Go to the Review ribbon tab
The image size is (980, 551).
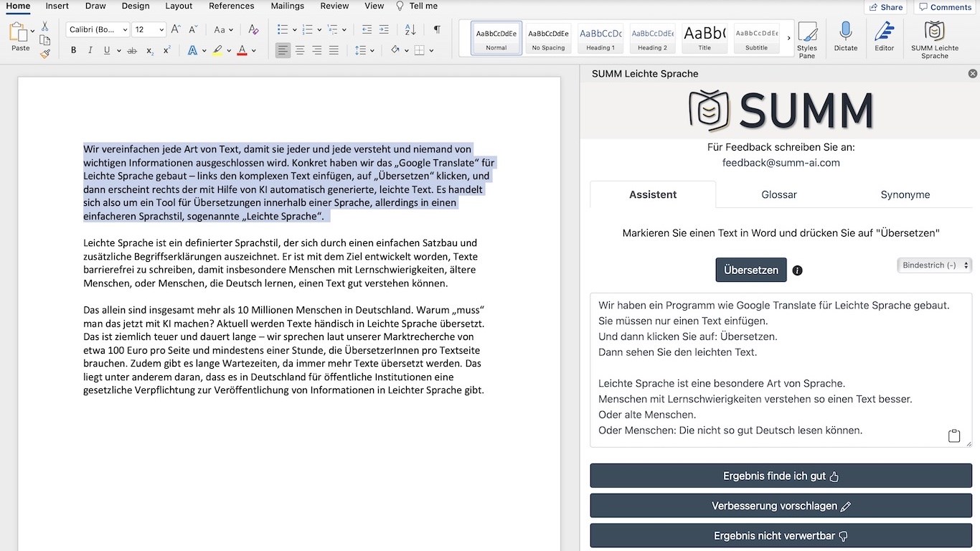pos(334,6)
